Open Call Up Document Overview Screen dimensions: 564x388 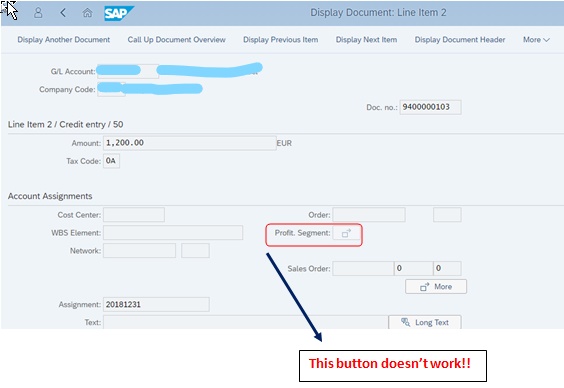click(x=176, y=40)
